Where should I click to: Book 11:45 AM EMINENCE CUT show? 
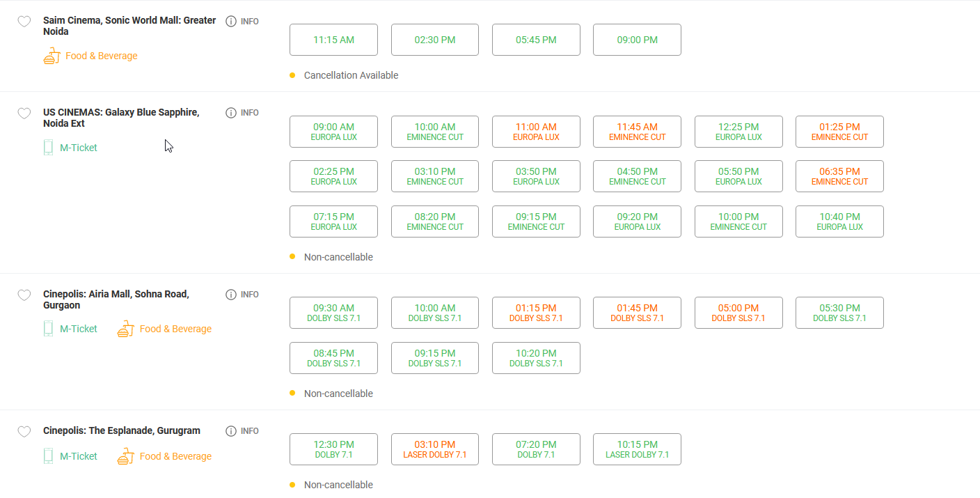pos(637,132)
